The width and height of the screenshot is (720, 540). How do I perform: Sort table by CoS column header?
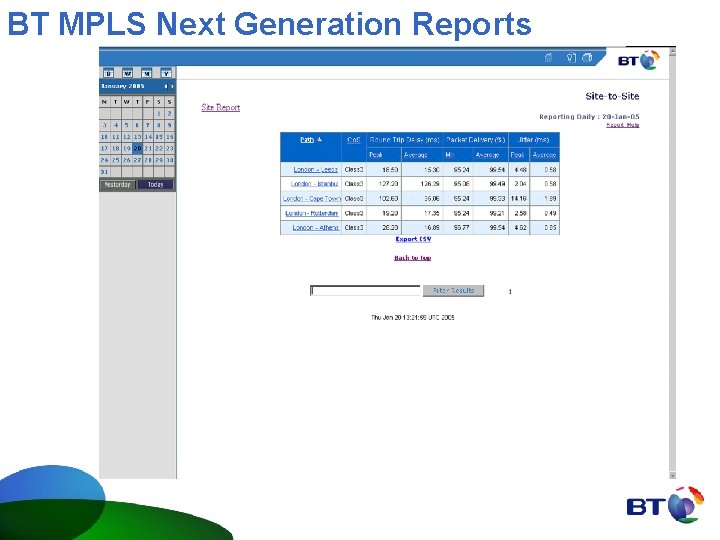(354, 140)
